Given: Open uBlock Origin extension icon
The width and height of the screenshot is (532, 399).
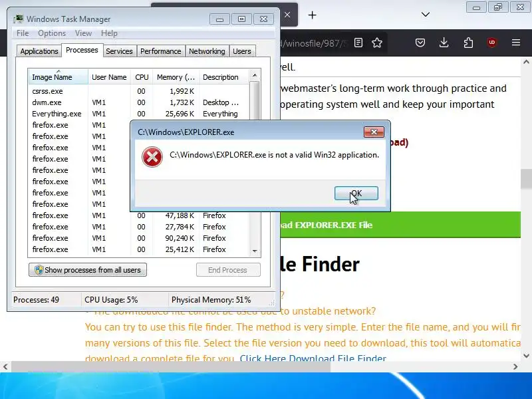Looking at the screenshot, I should tap(492, 43).
